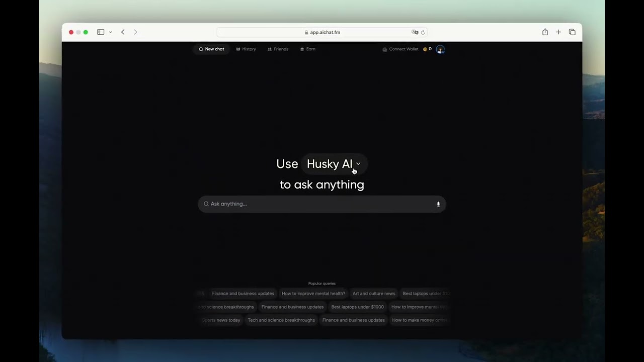Click the '0' coin balance value
Screen dimensions: 644x362
point(430,49)
